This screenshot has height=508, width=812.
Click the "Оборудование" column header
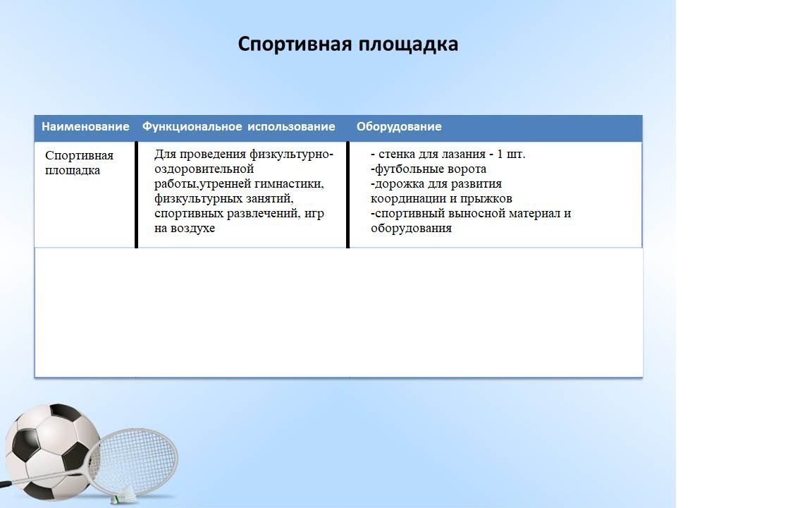(x=399, y=127)
